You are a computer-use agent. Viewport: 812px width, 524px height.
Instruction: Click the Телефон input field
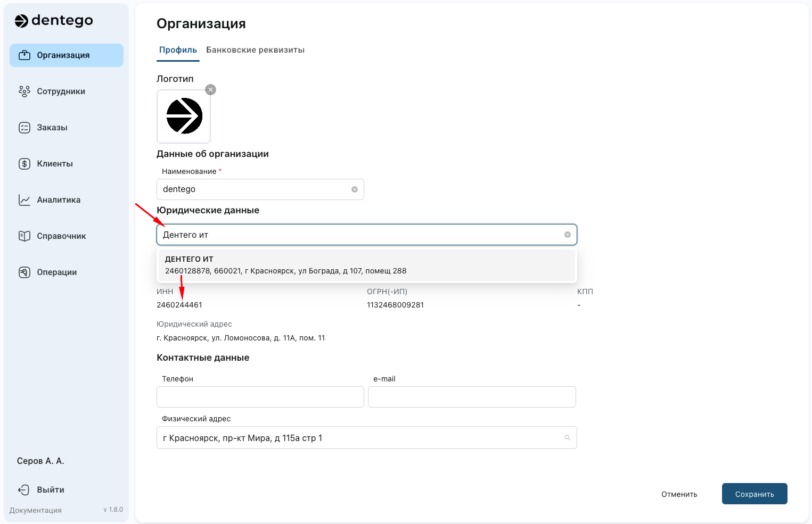(x=260, y=396)
